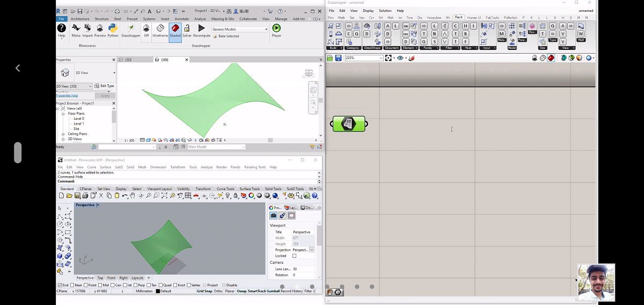Screen dimensions: 644x305
Task: Click the Grasshopper launch icon in Revit ribbon
Action: tap(131, 30)
